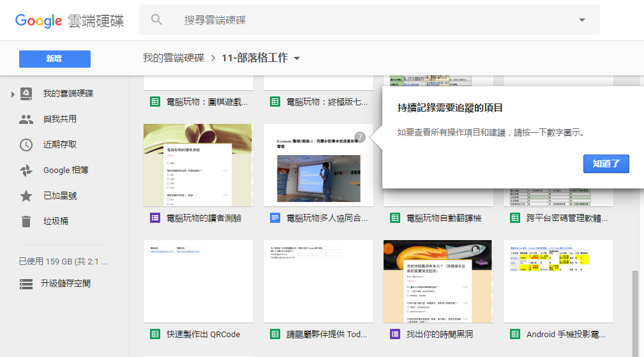The image size is (644, 357).
Task: Open Google 相簿 in sidebar
Action: (x=66, y=170)
